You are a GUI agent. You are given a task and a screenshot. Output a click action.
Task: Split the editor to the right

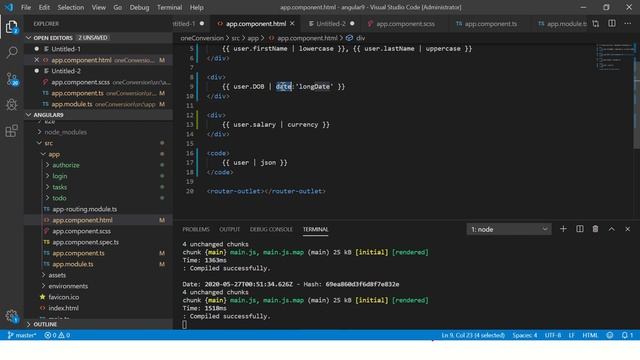pos(612,24)
